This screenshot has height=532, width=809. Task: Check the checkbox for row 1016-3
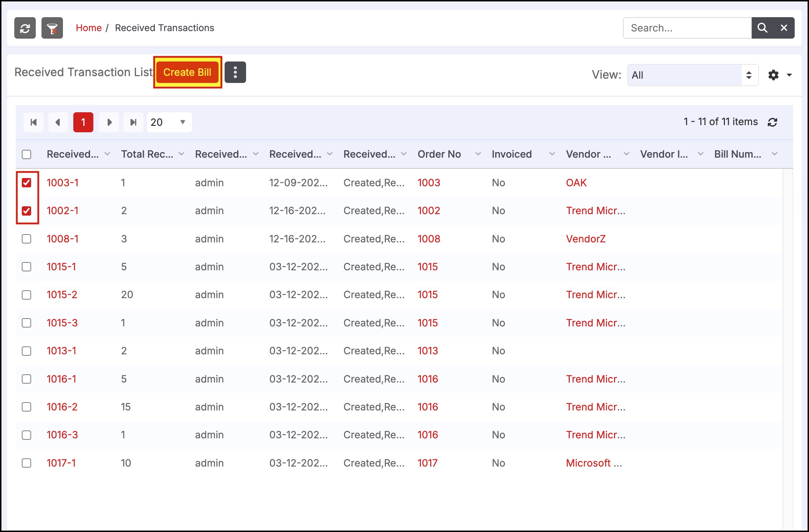coord(26,435)
